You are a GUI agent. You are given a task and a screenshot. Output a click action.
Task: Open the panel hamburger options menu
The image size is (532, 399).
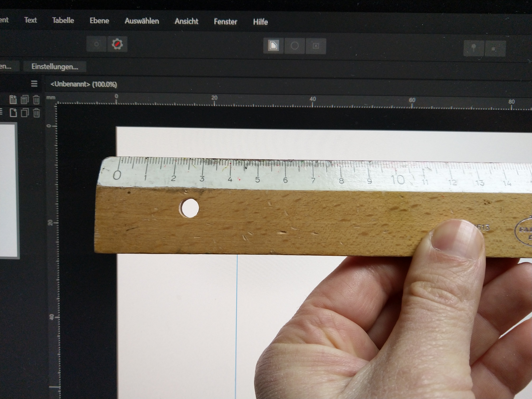34,84
